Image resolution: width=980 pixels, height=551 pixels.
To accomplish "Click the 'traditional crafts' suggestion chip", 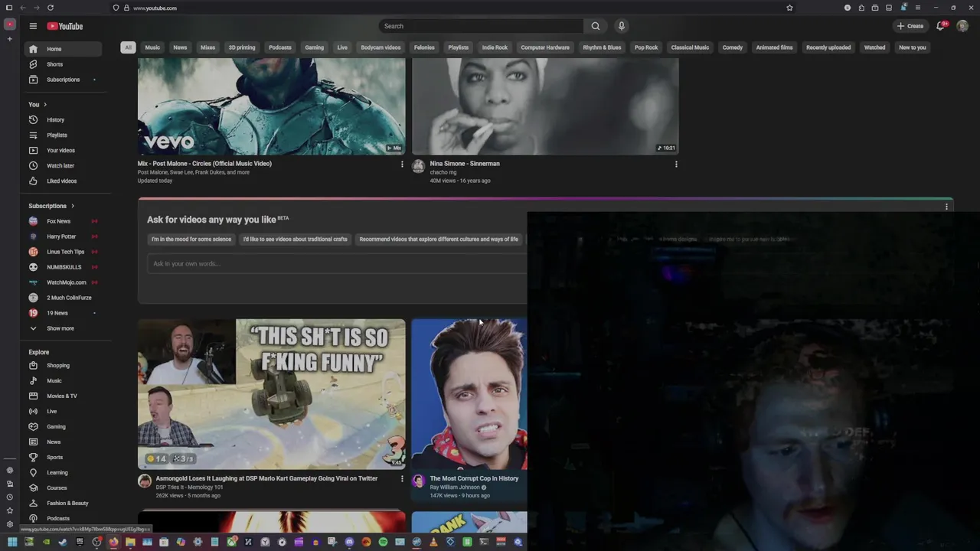I will 296,240.
